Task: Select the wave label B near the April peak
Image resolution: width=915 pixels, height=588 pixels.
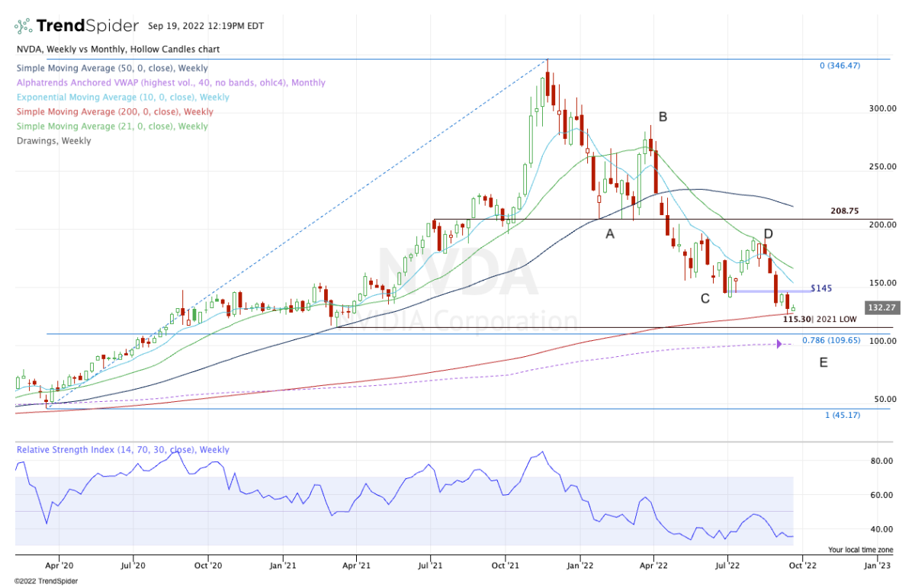Action: click(663, 117)
